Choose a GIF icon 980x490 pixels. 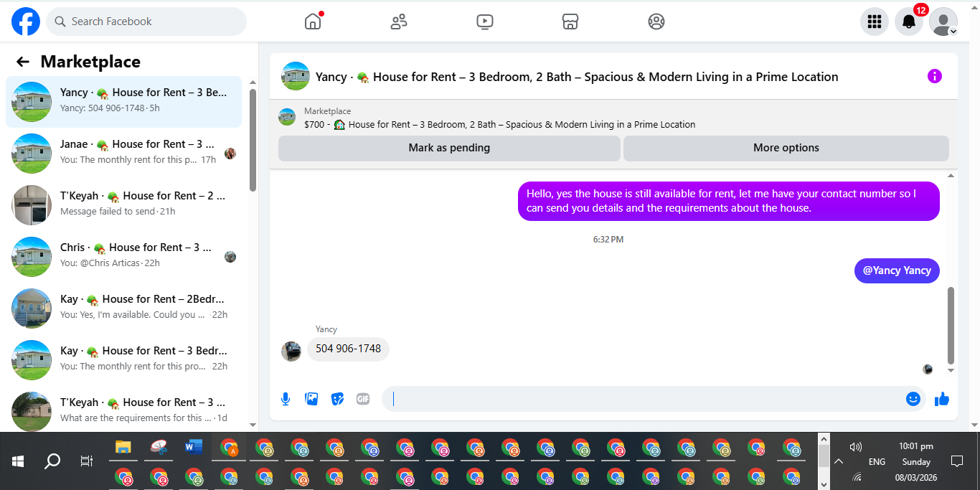[x=363, y=399]
